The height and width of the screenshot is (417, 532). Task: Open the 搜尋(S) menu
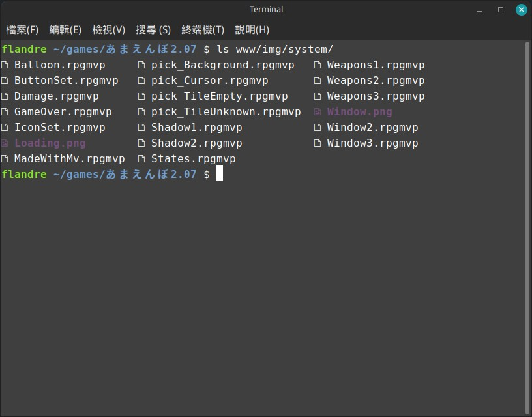pyautogui.click(x=152, y=29)
